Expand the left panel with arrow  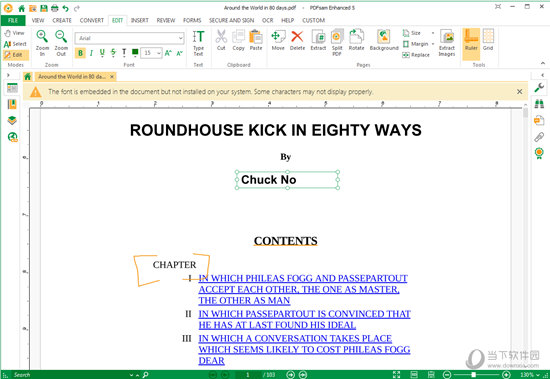(x=8, y=75)
